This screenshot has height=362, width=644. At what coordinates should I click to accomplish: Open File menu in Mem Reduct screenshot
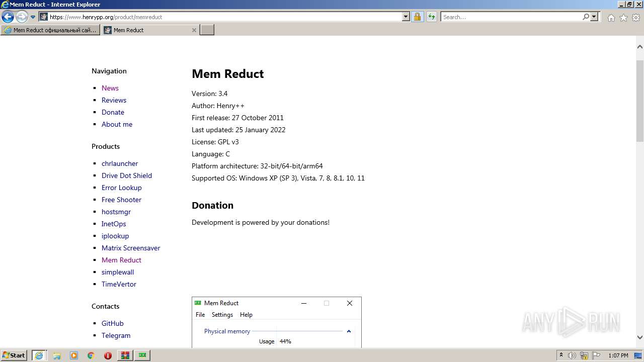tap(200, 315)
